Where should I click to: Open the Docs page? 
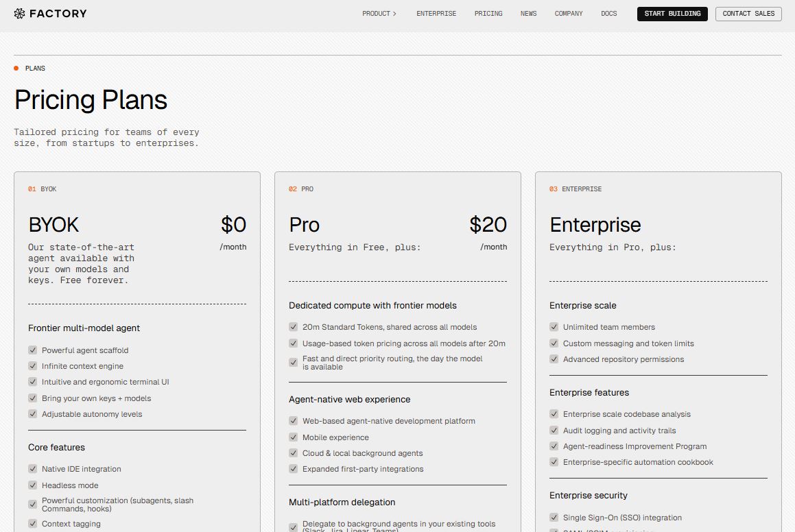pos(608,14)
